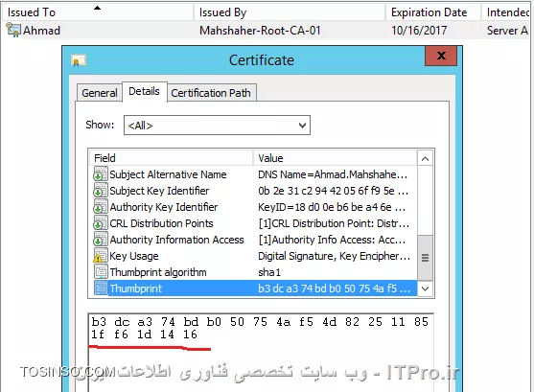Select the Thumbprint algorithm row
Image resolution: width=534 pixels, height=392 pixels.
click(x=254, y=272)
